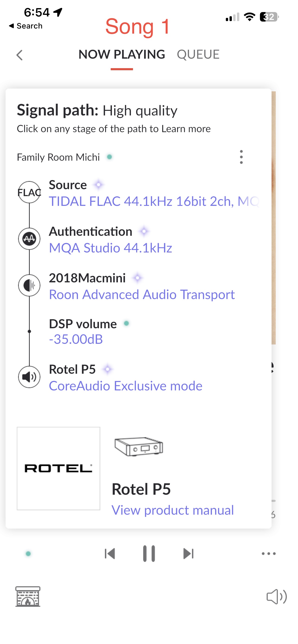
Task: Select the Now Playing tab
Action: pyautogui.click(x=122, y=54)
